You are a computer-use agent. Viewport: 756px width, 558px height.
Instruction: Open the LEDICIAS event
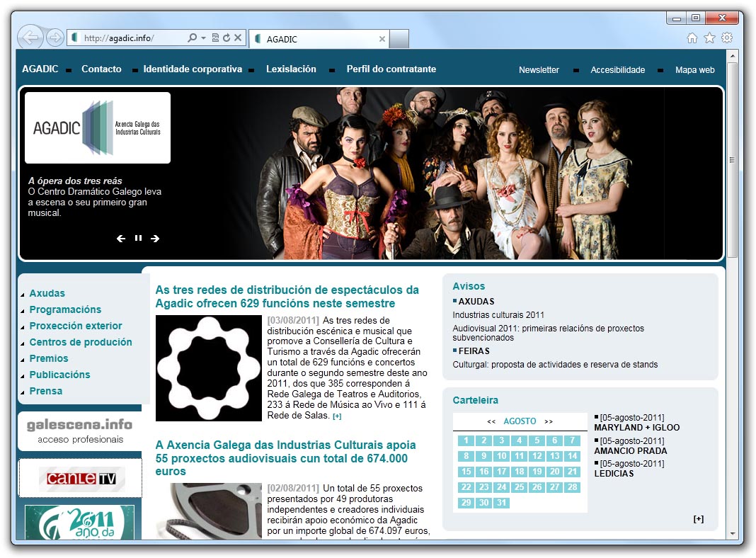coord(614,474)
